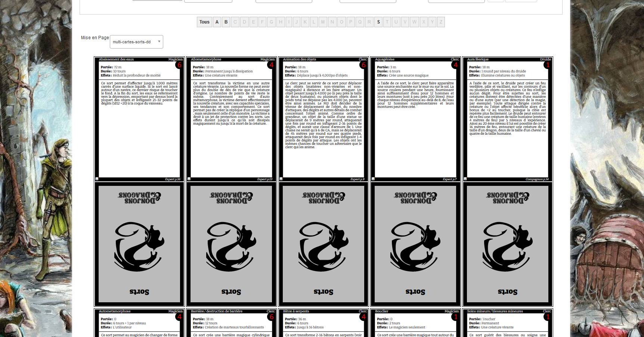Image resolution: width=644 pixels, height=337 pixels.
Task: Click 'Le magicien seulement' effect text
Action: tap(407, 327)
